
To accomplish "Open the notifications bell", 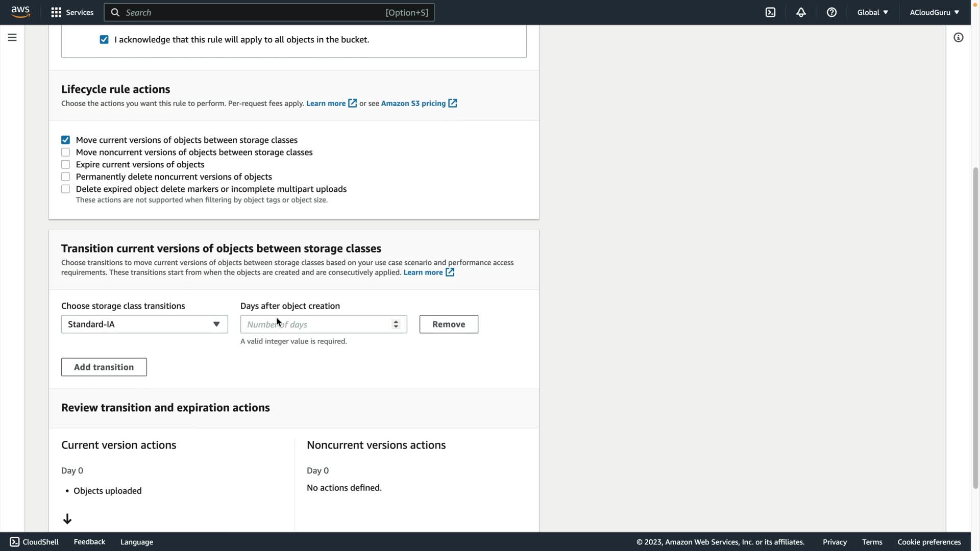I will (801, 12).
